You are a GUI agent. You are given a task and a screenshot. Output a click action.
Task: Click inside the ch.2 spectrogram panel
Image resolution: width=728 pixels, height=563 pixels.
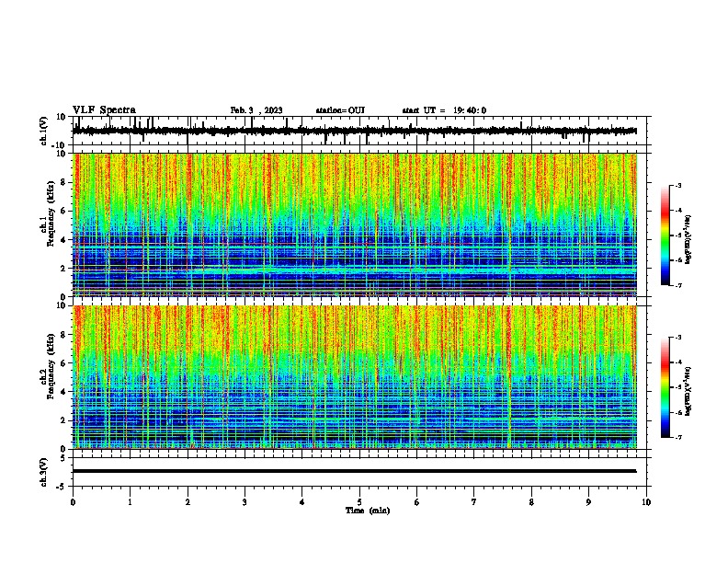355,377
